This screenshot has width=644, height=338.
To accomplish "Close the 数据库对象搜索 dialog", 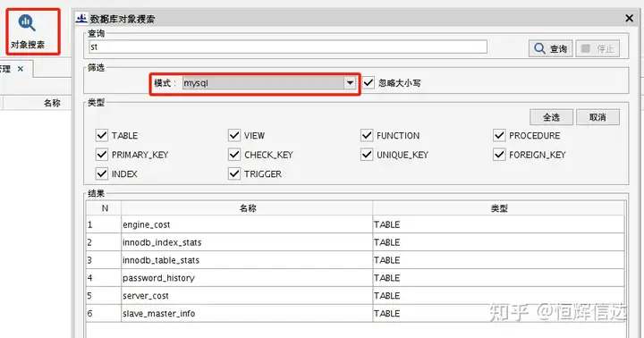I will (629, 18).
